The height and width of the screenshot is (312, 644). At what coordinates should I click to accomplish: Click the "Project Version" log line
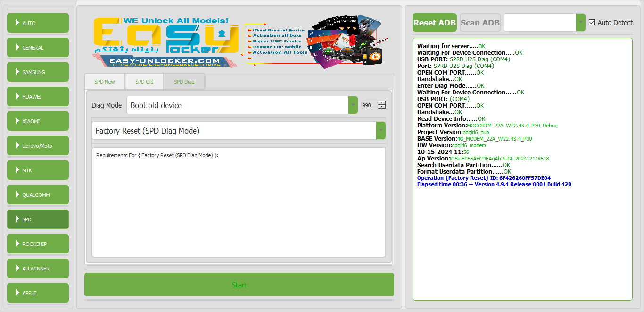pos(453,132)
